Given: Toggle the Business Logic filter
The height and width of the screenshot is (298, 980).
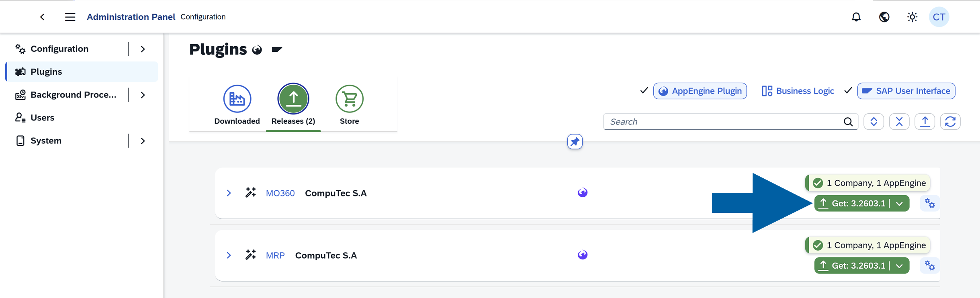Looking at the screenshot, I should point(798,91).
